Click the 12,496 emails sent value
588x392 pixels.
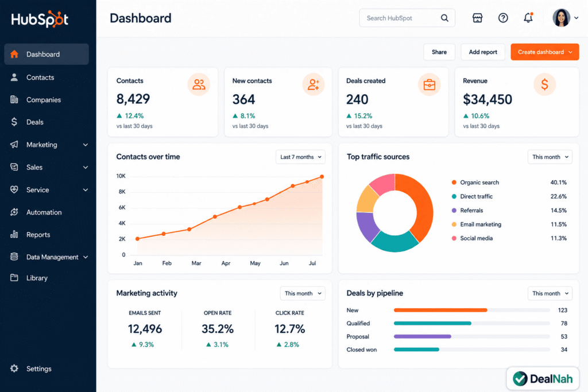point(145,329)
